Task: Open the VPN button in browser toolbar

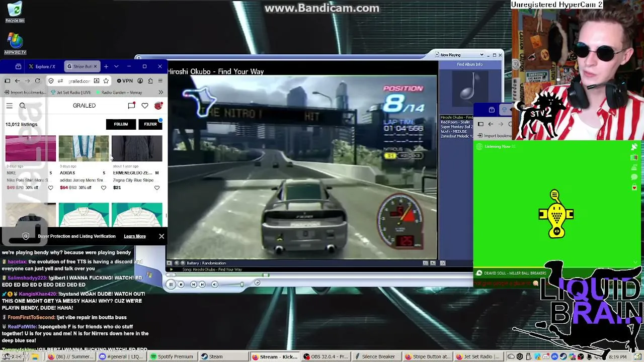Action: pyautogui.click(x=125, y=81)
